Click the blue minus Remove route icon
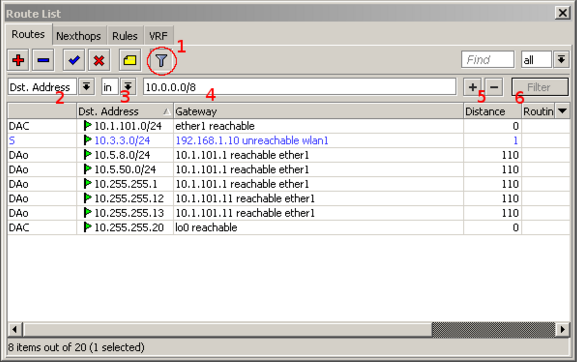The image size is (577, 362). tap(43, 60)
